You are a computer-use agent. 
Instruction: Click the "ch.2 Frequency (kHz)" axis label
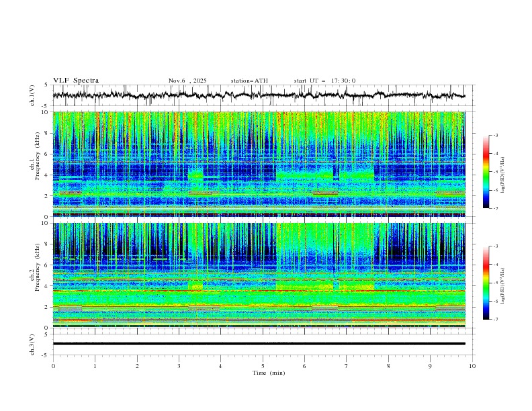pyautogui.click(x=35, y=267)
